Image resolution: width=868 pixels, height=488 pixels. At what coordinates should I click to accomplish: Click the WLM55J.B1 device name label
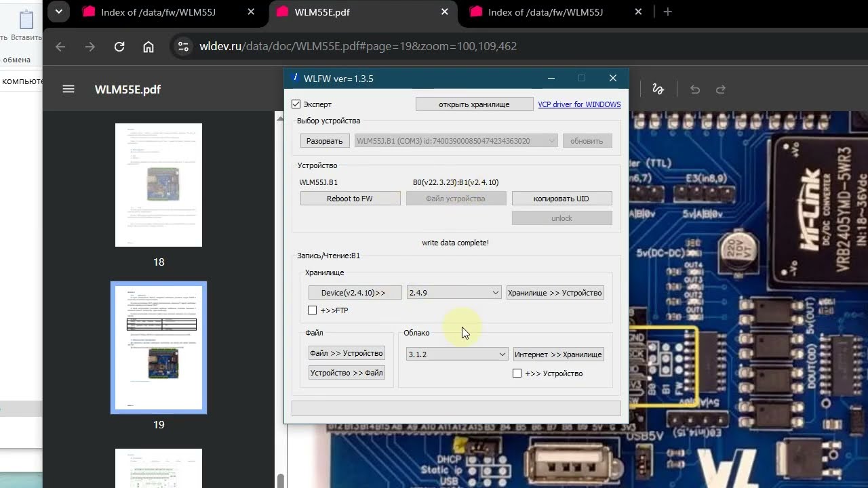click(x=319, y=182)
